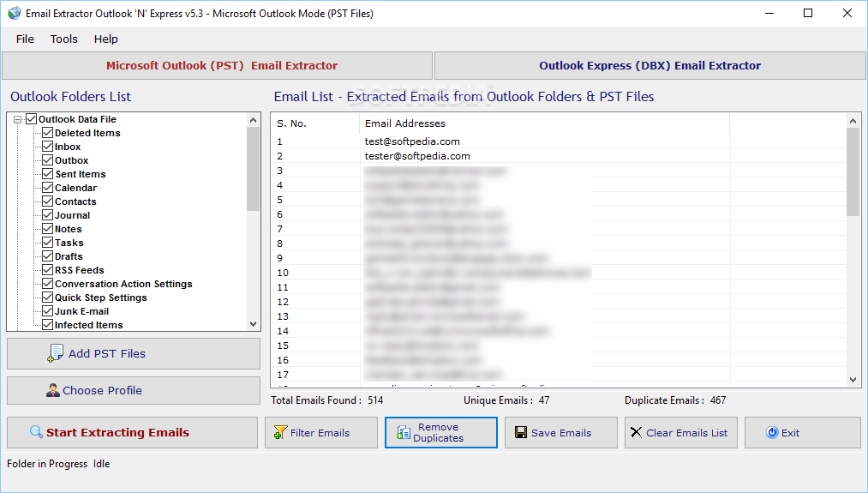Toggle the RSS Feeds checkbox
868x493 pixels.
coord(48,270)
